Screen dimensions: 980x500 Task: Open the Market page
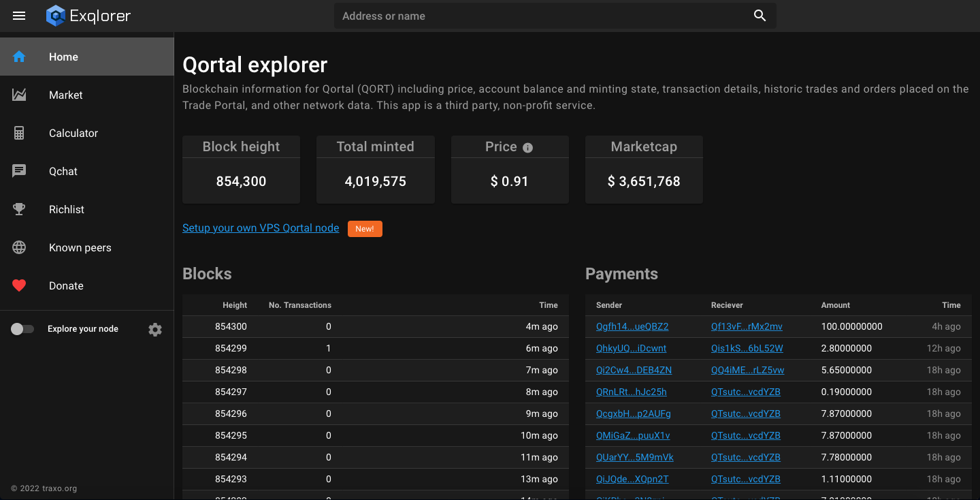point(87,95)
